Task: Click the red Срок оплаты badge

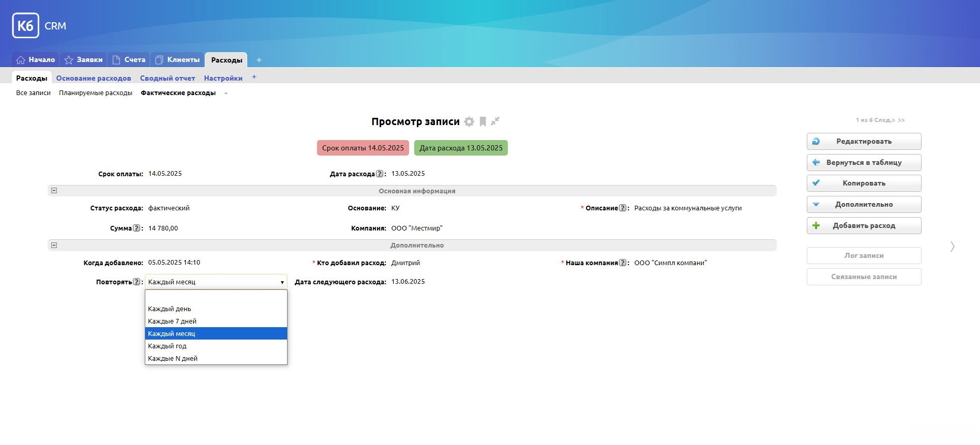Action: [363, 148]
